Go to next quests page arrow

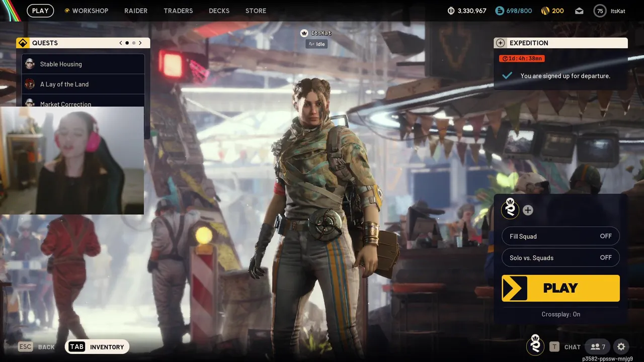coord(140,43)
